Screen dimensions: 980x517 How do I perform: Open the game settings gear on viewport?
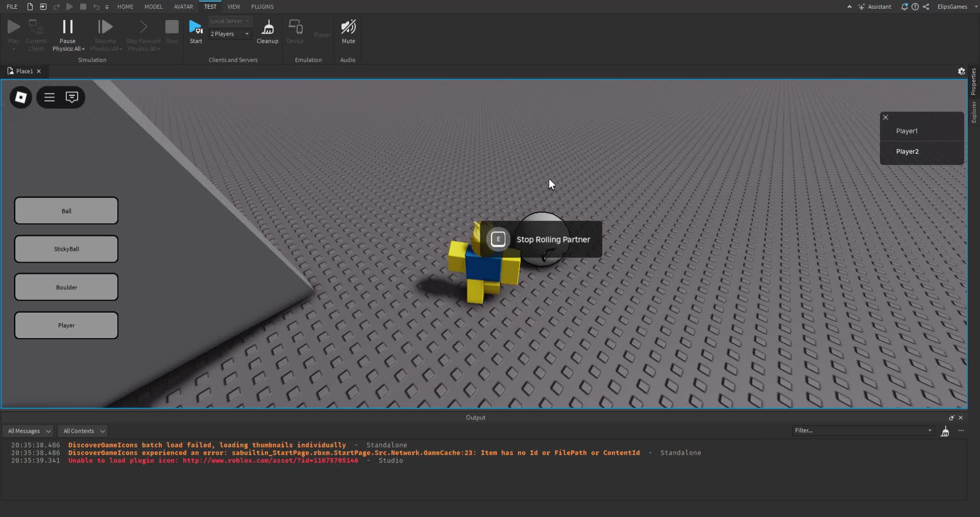click(962, 72)
